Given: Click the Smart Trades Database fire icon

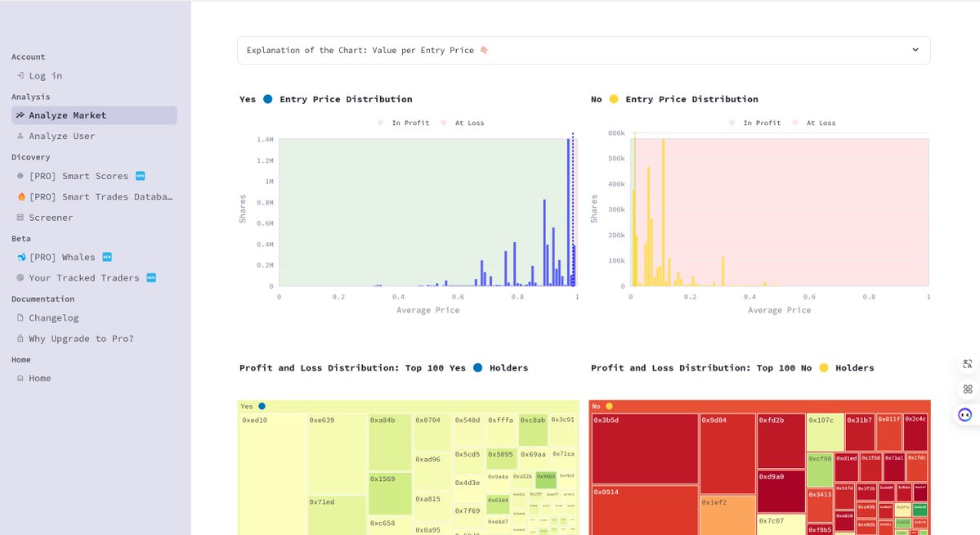Looking at the screenshot, I should (20, 197).
